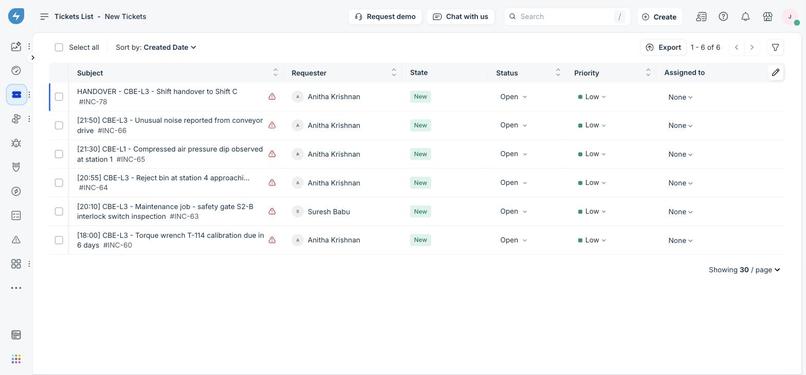806x375 pixels.
Task: Open the marketplace store icon
Action: pyautogui.click(x=767, y=16)
